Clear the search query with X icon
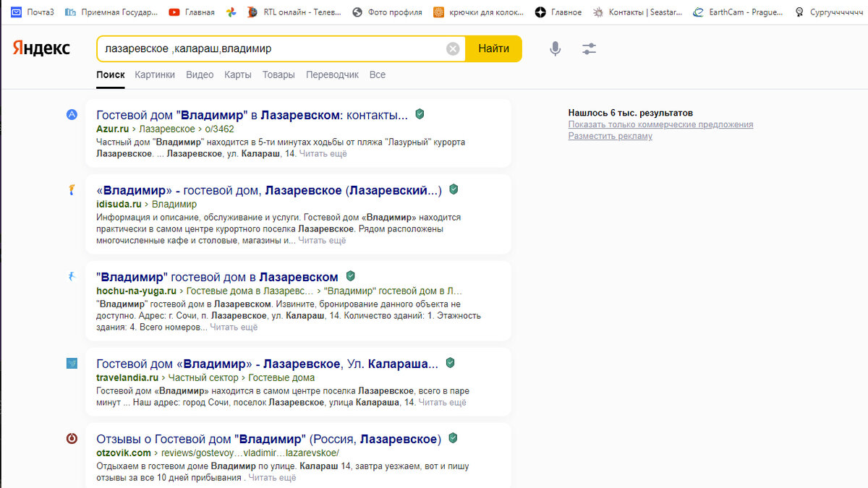Viewport: 868px width, 488px height. tap(453, 48)
